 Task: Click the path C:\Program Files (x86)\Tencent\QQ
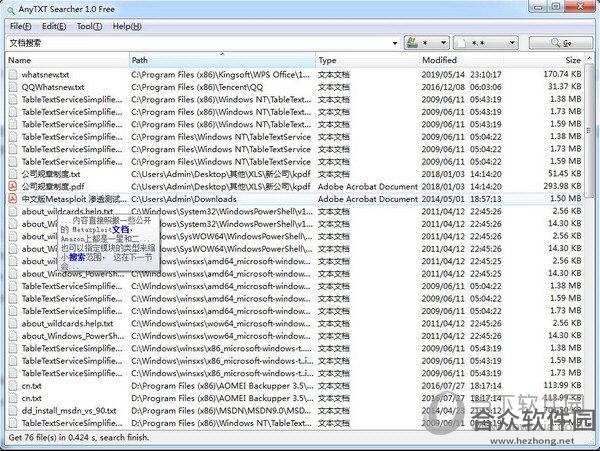pyautogui.click(x=197, y=87)
